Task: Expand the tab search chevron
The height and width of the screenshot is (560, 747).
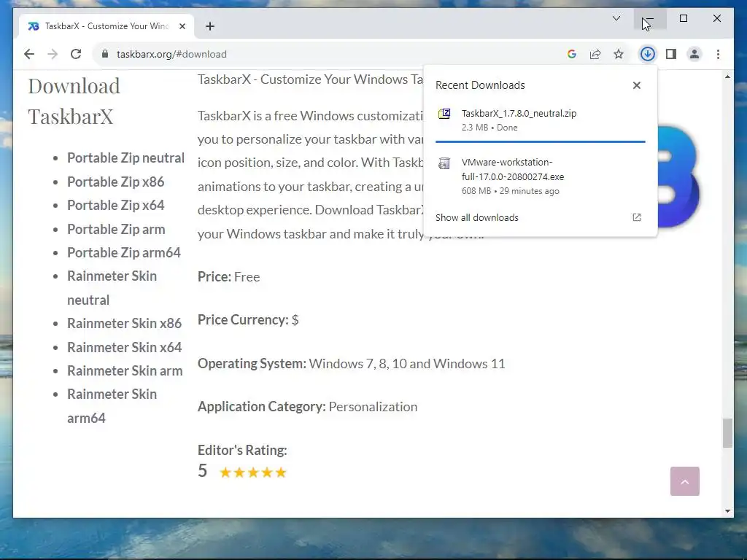Action: tap(616, 18)
